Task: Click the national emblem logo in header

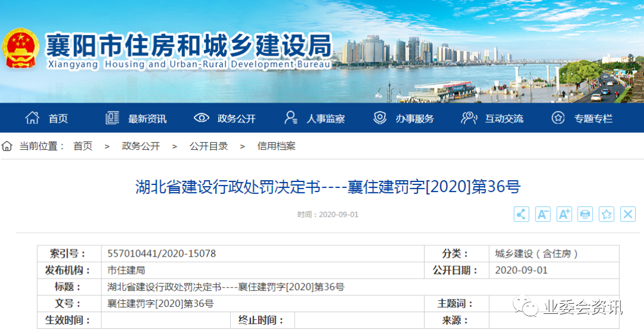Action: (20, 48)
